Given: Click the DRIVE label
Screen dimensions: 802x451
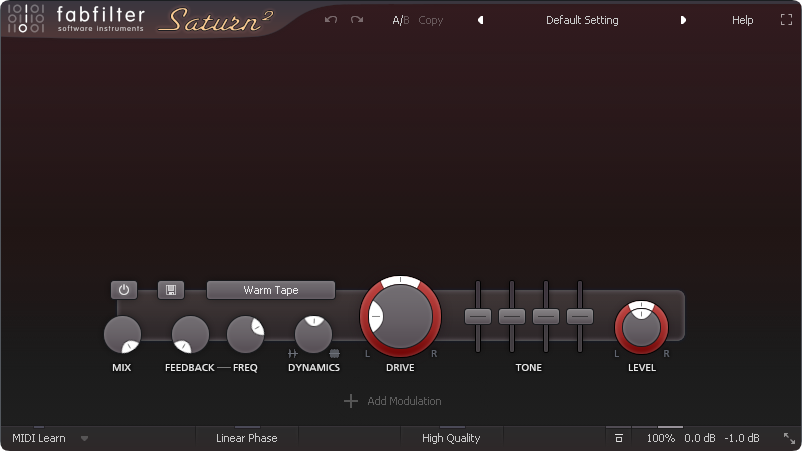Looking at the screenshot, I should click(x=400, y=368).
